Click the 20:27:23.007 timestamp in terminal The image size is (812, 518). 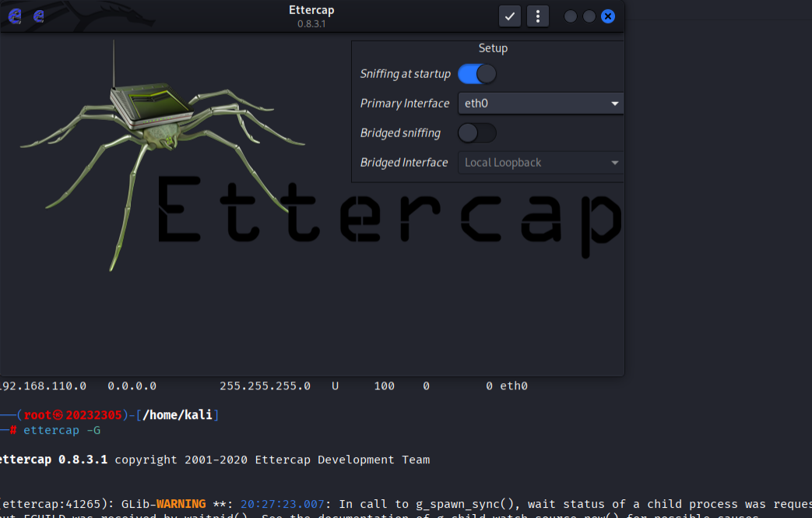click(283, 504)
